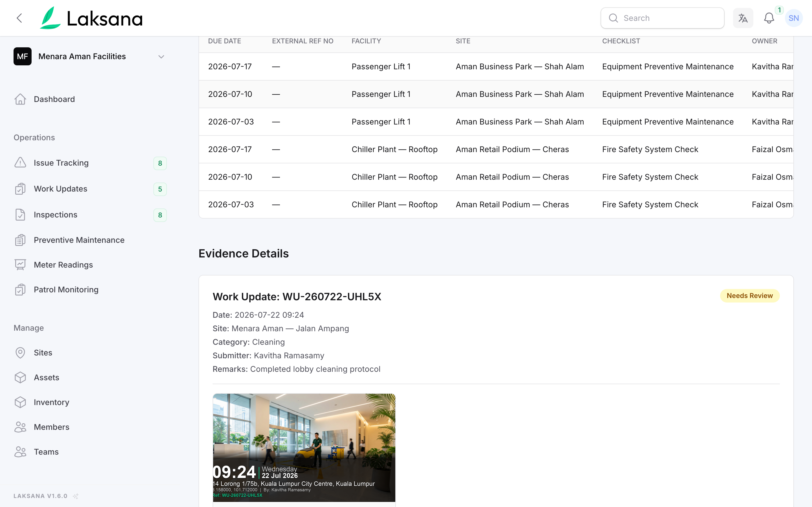Viewport: 812px width, 507px height.
Task: Click the back arrow icon
Action: coord(19,18)
